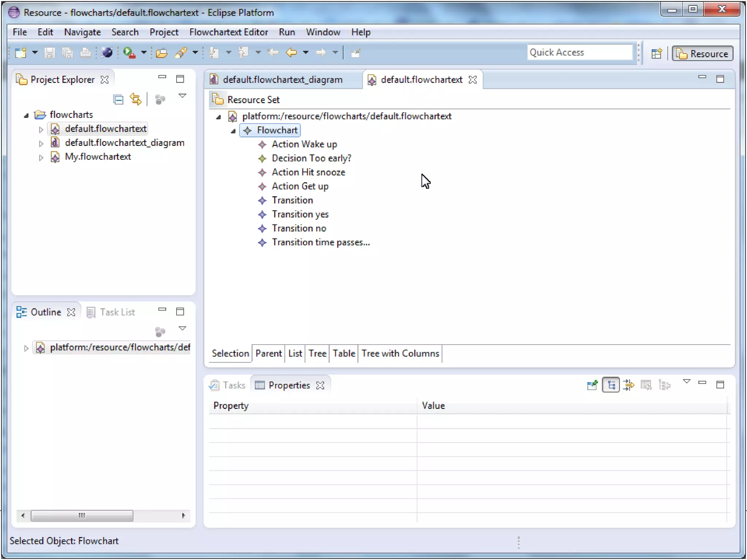Image resolution: width=747 pixels, height=560 pixels.
Task: Click the Resource perspective button
Action: [703, 54]
